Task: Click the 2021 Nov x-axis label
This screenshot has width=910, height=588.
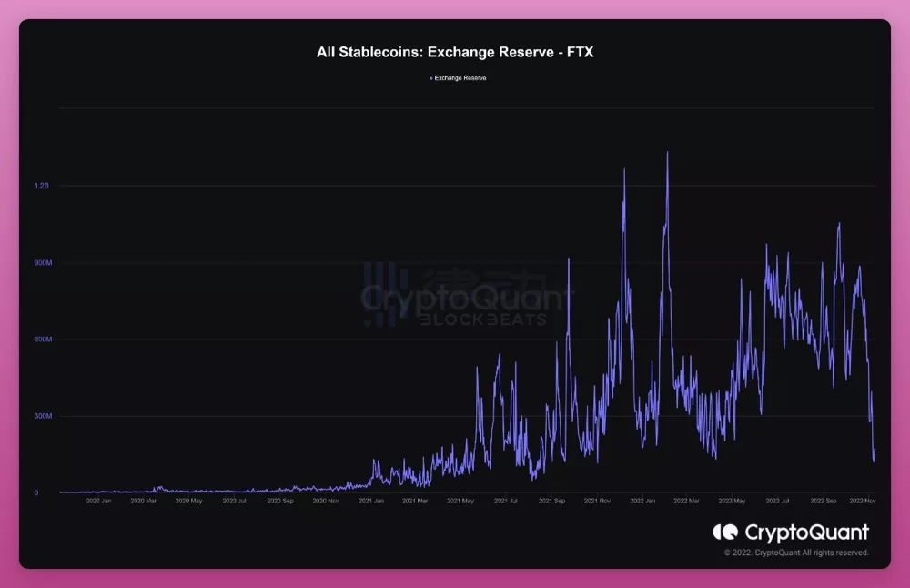Action: pyautogui.click(x=597, y=501)
